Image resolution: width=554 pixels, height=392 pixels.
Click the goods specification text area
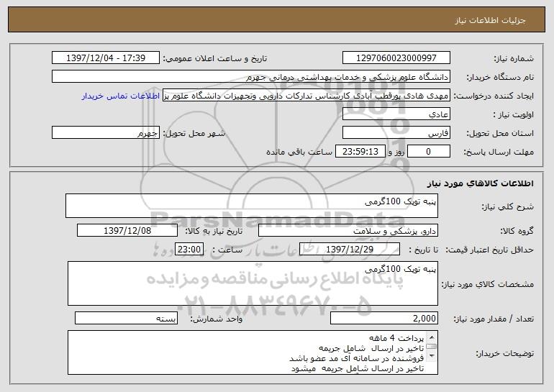[x=253, y=283]
